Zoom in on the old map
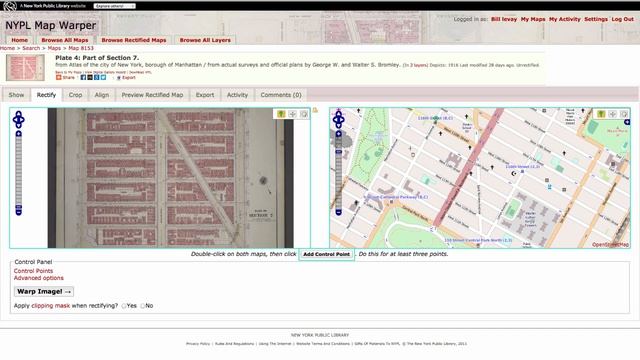The width and height of the screenshot is (640, 360). pos(18,134)
